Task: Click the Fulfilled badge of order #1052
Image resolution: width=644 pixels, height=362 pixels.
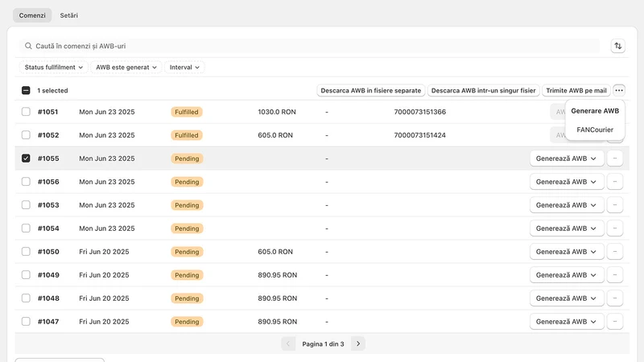Action: tap(187, 135)
